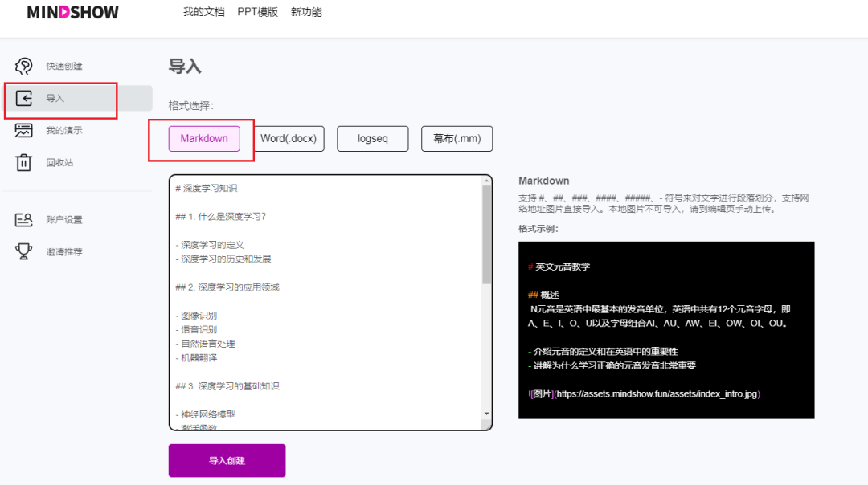868x485 pixels.
Task: Choose the logseq import format
Action: 373,138
